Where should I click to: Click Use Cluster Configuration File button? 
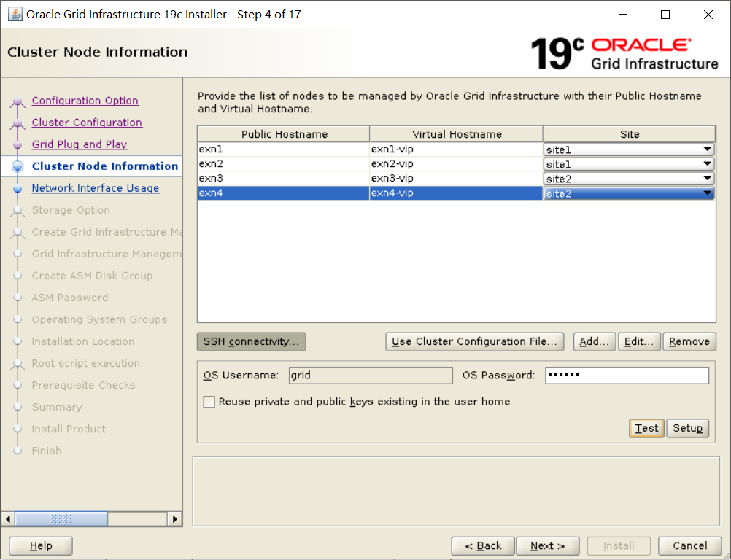click(x=475, y=341)
